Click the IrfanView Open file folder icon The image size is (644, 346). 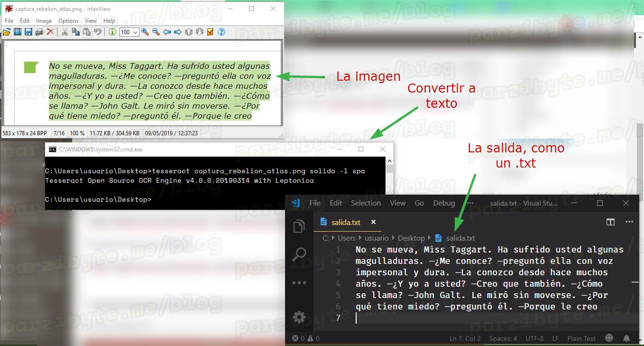[x=7, y=32]
